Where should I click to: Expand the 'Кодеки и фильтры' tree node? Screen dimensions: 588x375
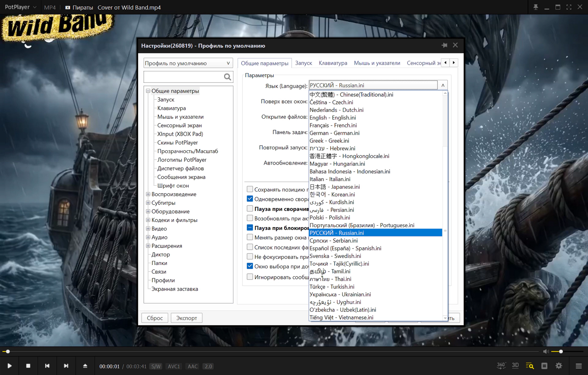148,220
